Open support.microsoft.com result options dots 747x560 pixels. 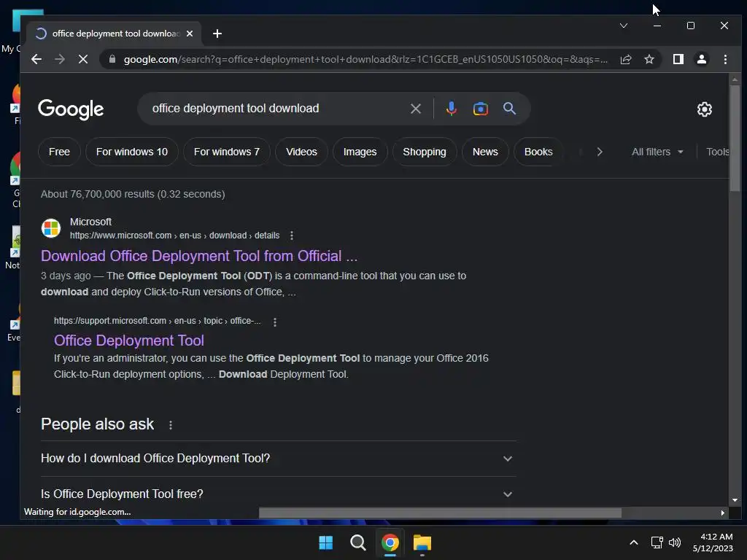coord(275,322)
